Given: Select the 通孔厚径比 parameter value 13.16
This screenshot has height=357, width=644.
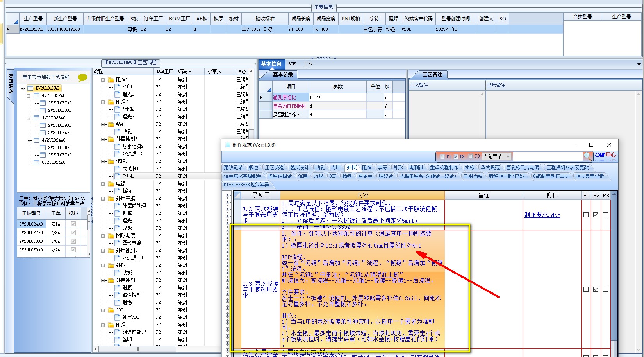Looking at the screenshot, I should pos(337,97).
